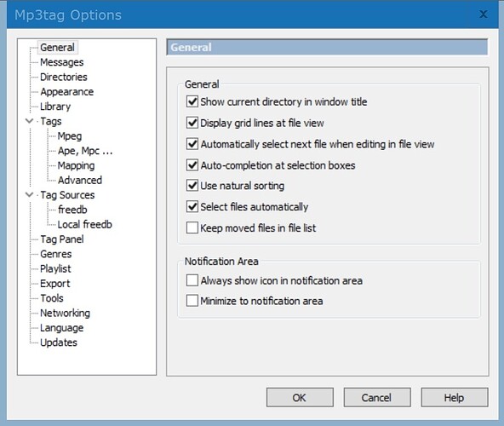504x426 pixels.
Task: Go to Tag Panel settings
Action: click(x=62, y=239)
